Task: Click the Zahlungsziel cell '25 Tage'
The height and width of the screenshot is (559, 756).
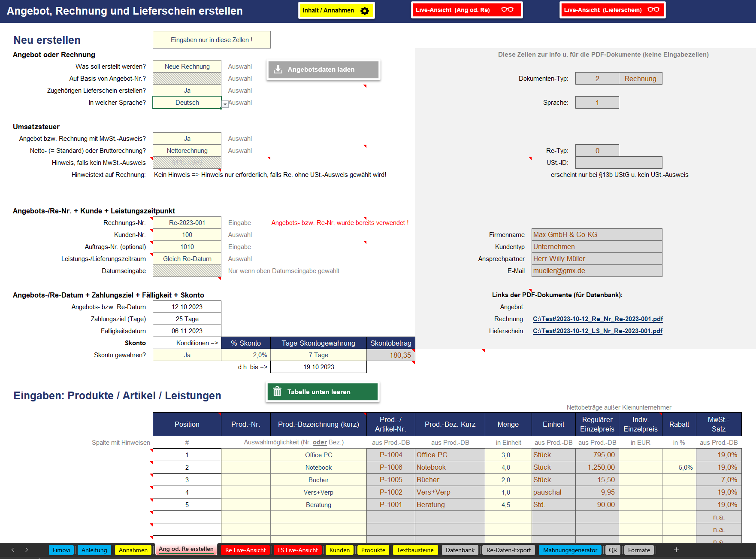Action: 187,319
